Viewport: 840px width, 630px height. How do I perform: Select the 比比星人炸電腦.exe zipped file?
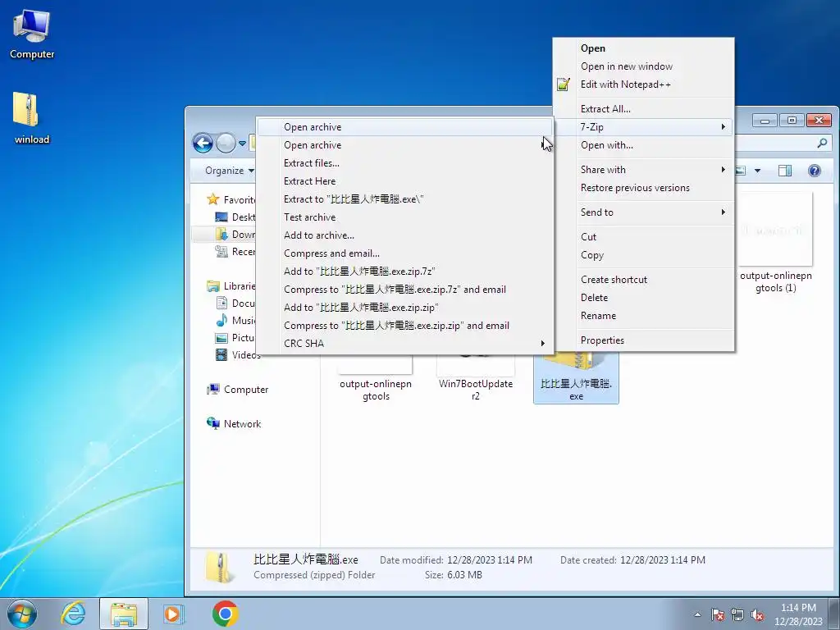coord(576,377)
